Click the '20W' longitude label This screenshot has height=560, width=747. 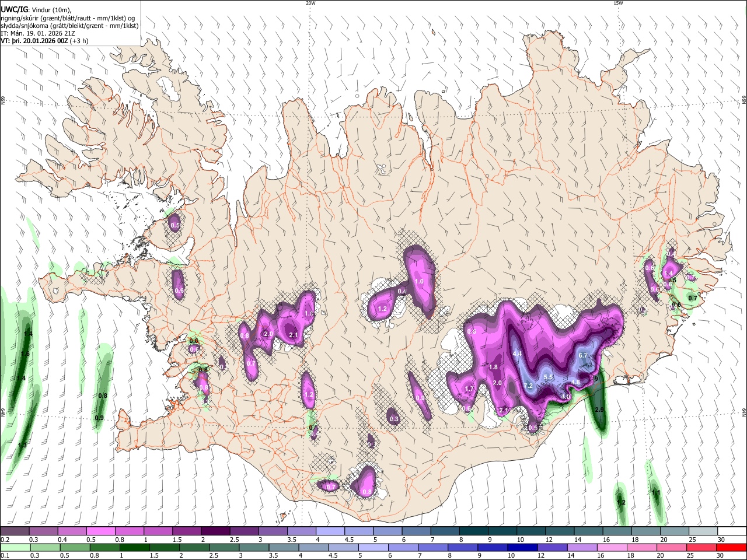coord(310,3)
